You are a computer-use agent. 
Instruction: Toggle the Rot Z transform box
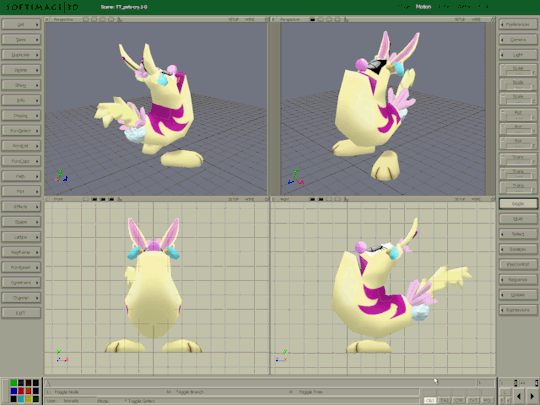(518, 143)
